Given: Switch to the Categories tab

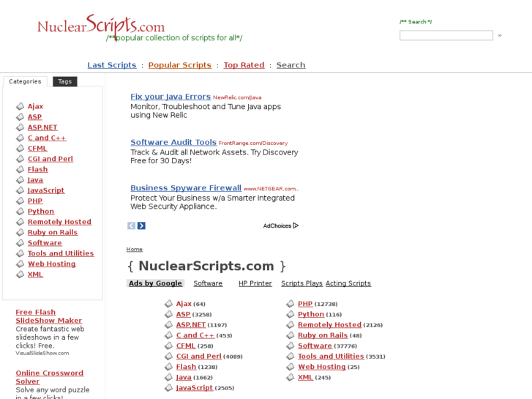Looking at the screenshot, I should 25,81.
